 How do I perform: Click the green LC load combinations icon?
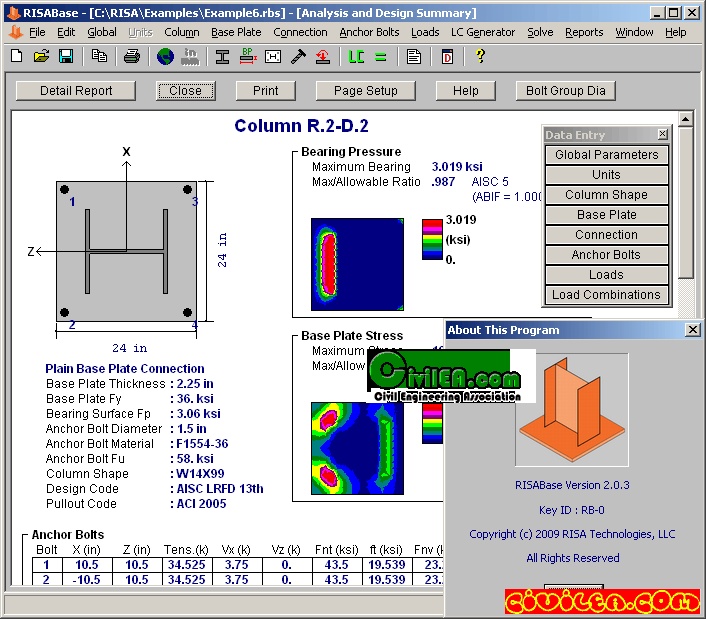[x=355, y=56]
